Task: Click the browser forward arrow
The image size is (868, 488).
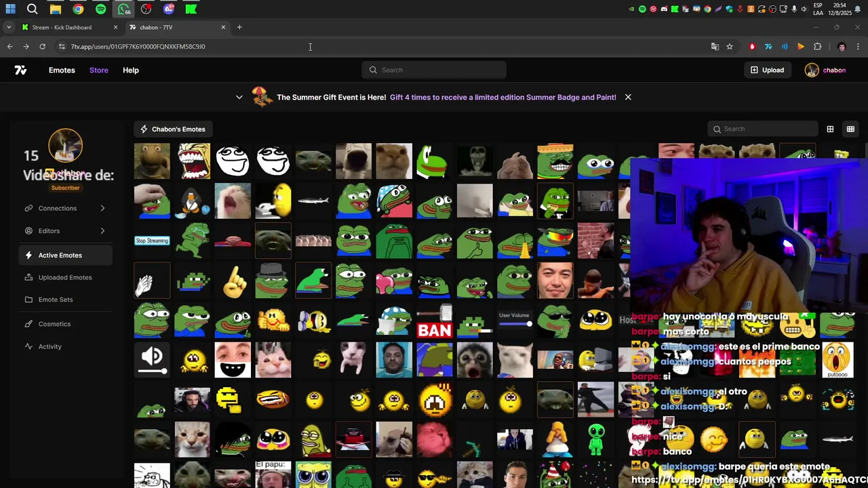Action: [26, 47]
